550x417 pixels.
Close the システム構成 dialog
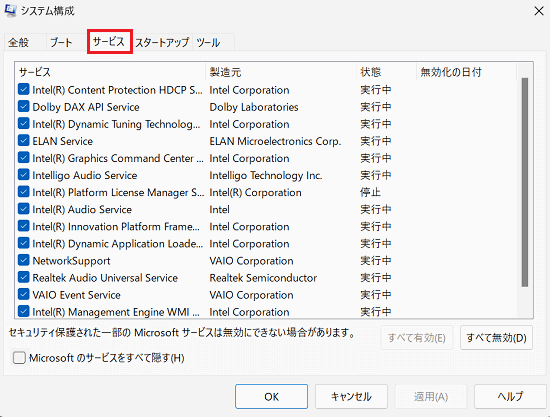point(539,11)
